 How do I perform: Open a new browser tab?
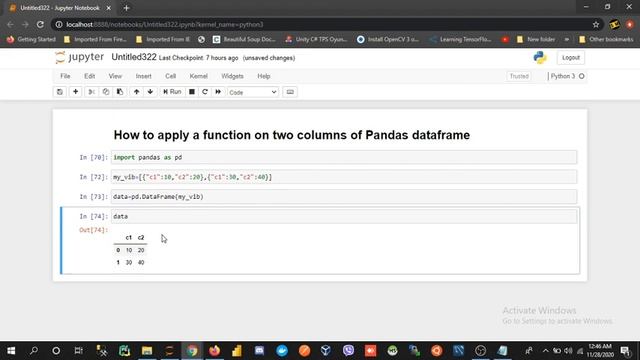[126, 8]
